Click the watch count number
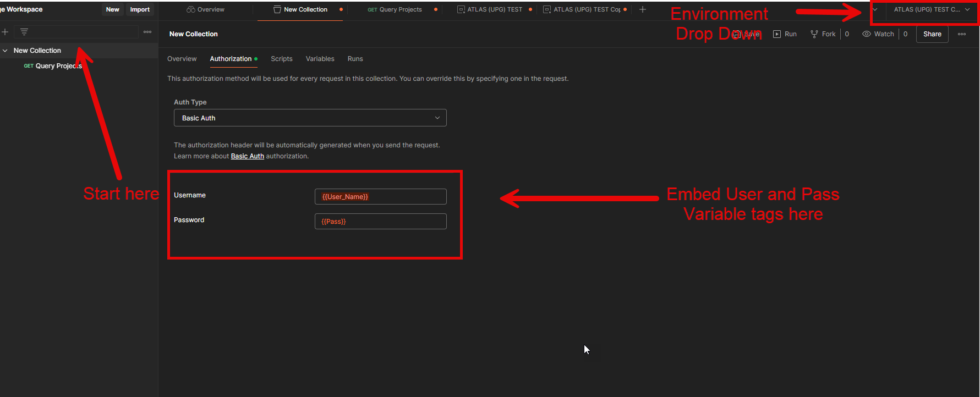The height and width of the screenshot is (397, 980). pos(905,34)
